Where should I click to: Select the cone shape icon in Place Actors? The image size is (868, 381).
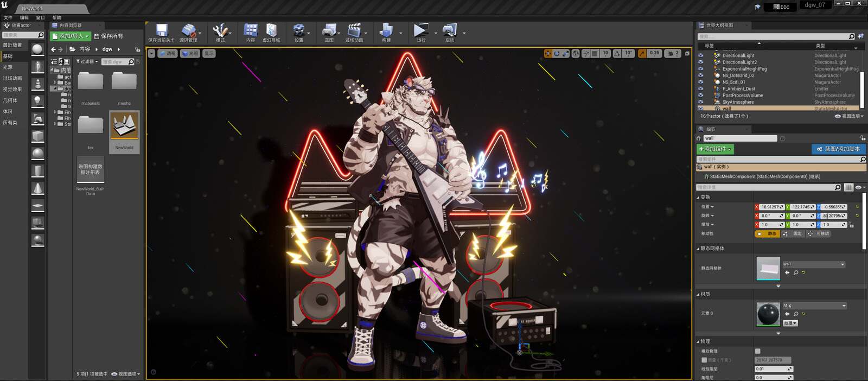coord(37,188)
